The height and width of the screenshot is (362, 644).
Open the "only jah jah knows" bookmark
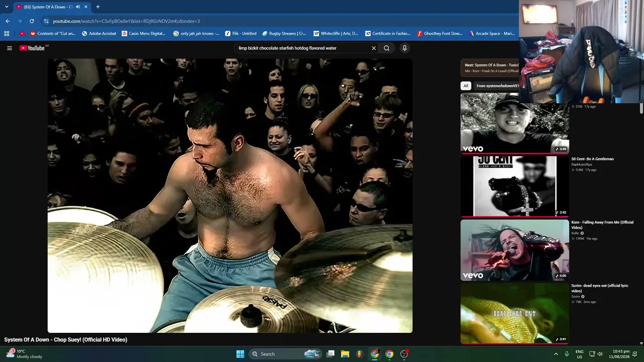pos(196,34)
